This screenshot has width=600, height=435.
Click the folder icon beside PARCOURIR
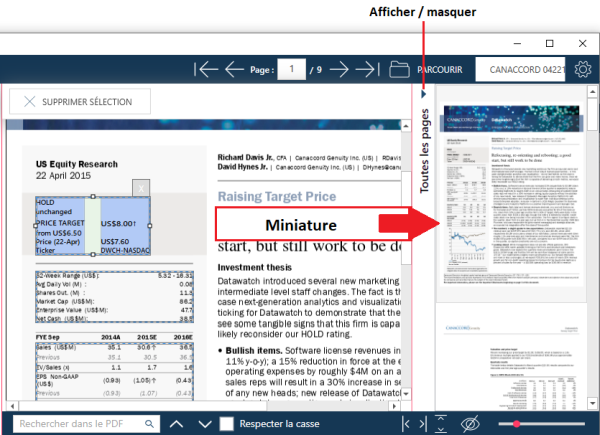pos(400,69)
